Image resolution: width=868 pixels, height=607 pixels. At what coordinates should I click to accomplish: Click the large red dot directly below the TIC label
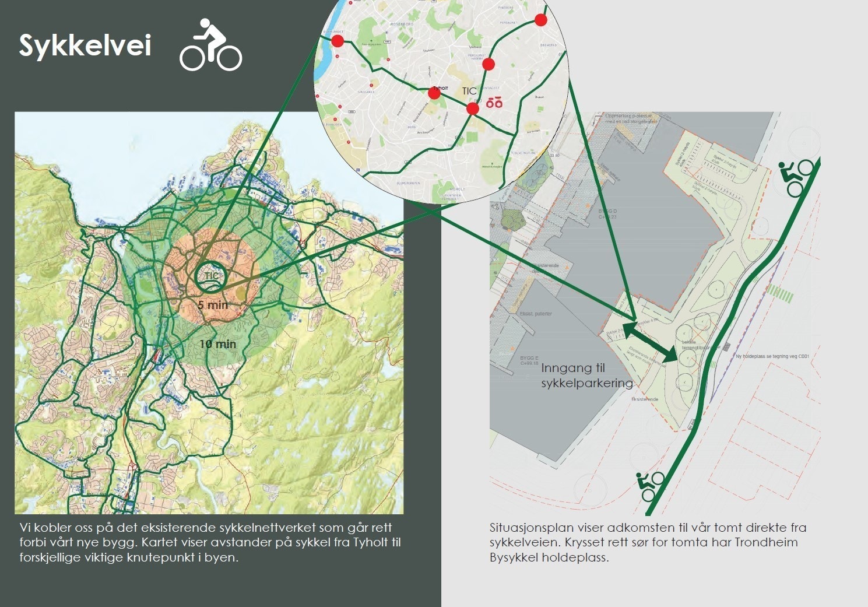473,108
